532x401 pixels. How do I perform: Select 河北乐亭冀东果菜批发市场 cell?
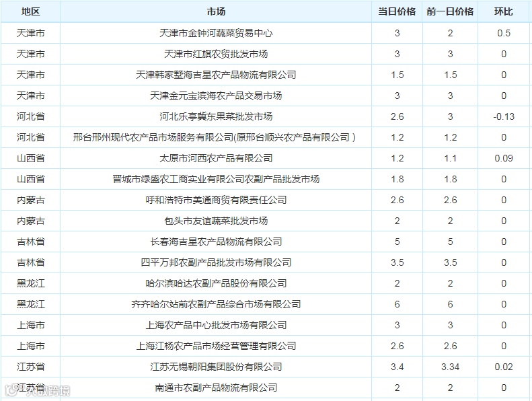[216, 116]
